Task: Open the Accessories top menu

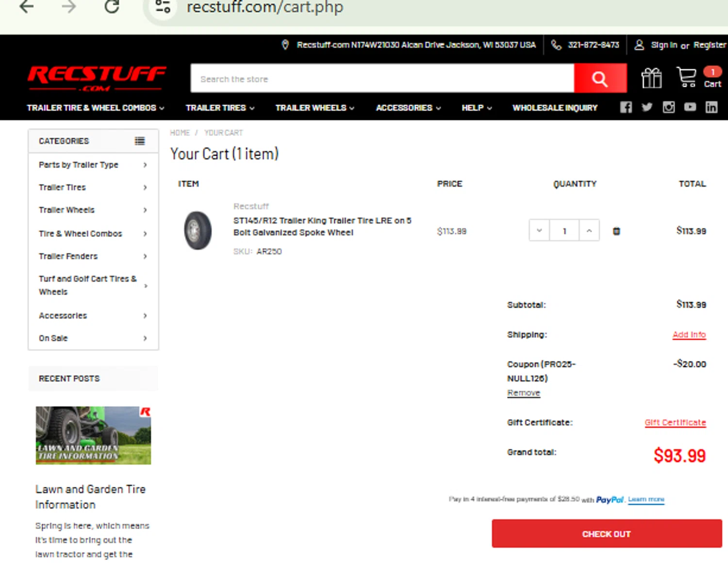Action: pos(408,108)
